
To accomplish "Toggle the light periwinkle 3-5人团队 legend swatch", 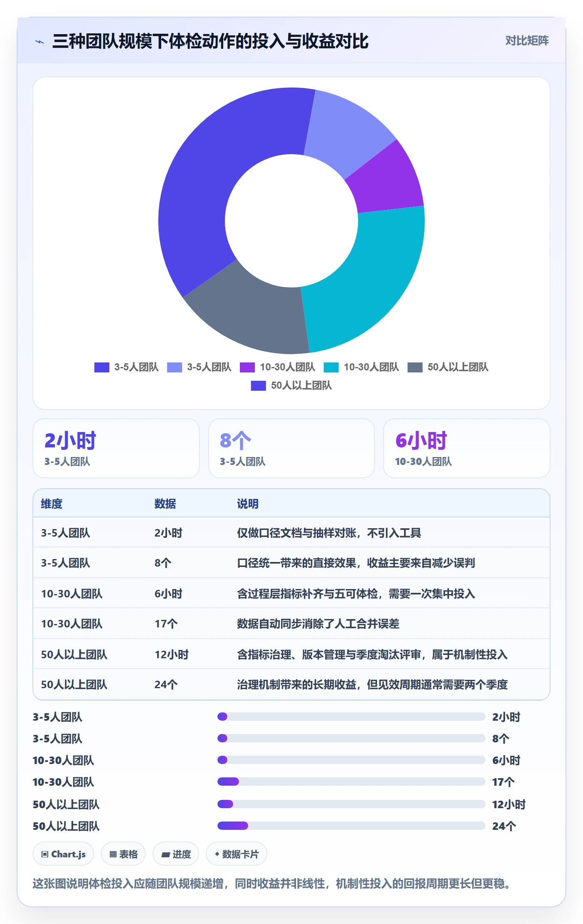I will point(174,367).
